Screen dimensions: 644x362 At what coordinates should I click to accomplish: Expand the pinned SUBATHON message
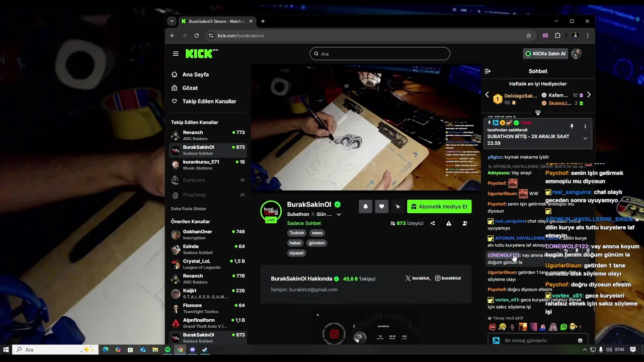(585, 138)
